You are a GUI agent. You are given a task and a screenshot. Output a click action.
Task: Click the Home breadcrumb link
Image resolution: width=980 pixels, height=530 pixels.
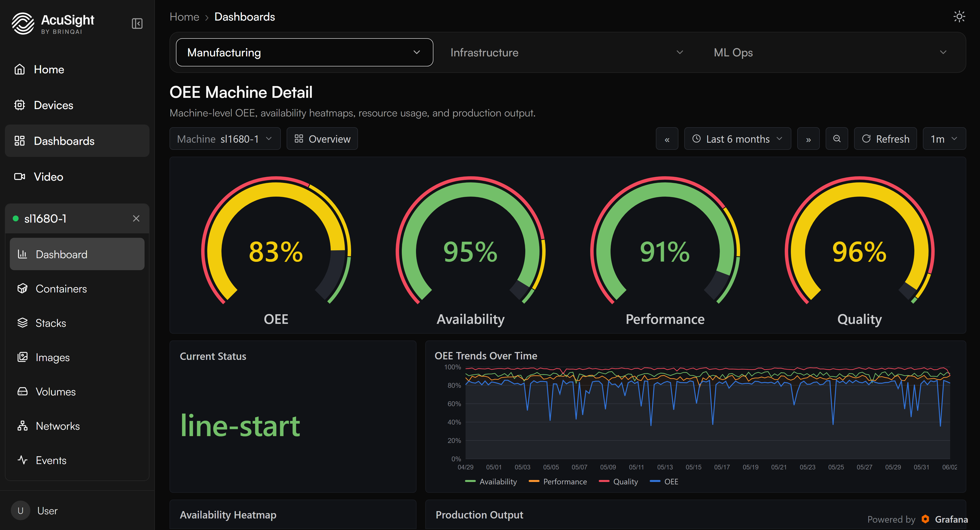tap(184, 17)
